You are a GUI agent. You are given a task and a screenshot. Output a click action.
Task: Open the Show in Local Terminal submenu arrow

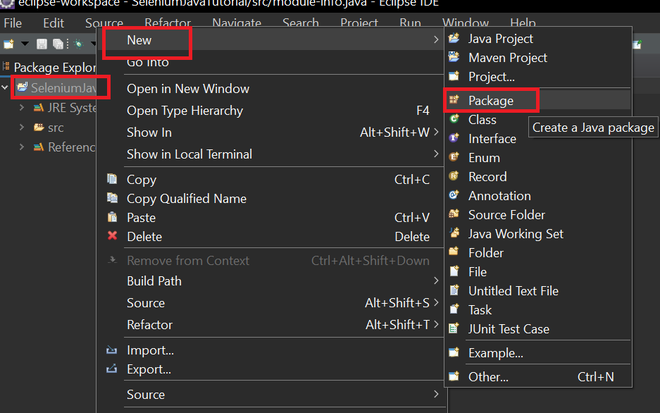(436, 154)
